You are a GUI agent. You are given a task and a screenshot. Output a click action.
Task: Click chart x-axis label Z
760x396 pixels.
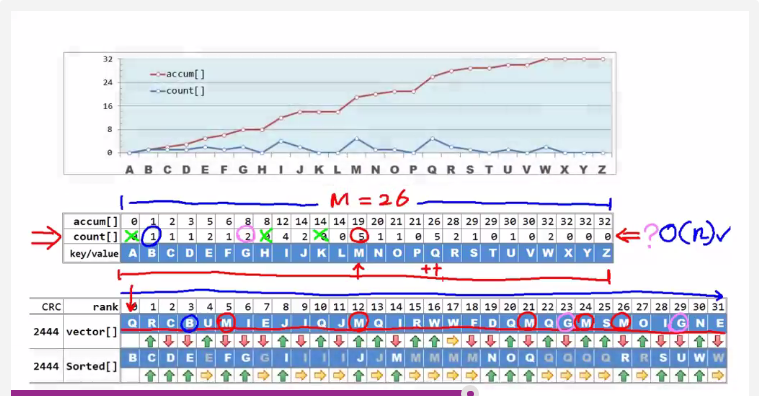602,170
